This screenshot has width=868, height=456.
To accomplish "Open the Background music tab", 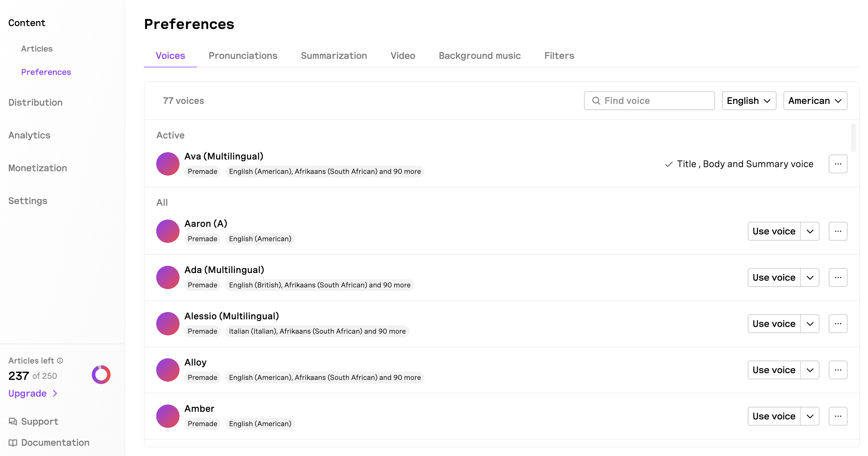I will pos(480,56).
